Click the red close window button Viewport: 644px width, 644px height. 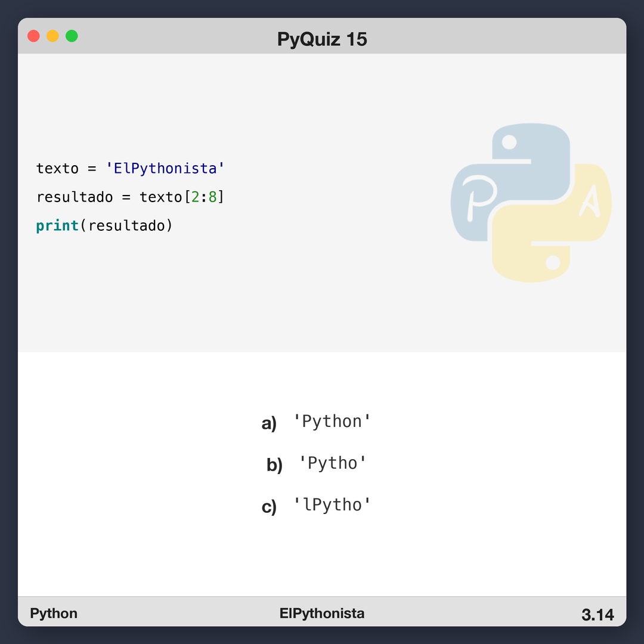[x=34, y=36]
